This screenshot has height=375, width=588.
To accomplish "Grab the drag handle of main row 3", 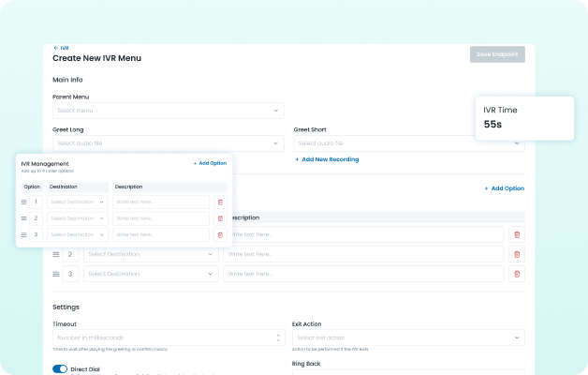I will (x=56, y=274).
